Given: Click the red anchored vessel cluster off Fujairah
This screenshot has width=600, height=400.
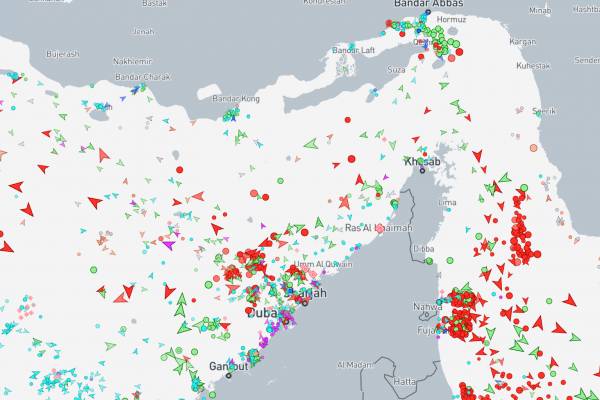Looking at the screenshot, I should click(463, 304).
